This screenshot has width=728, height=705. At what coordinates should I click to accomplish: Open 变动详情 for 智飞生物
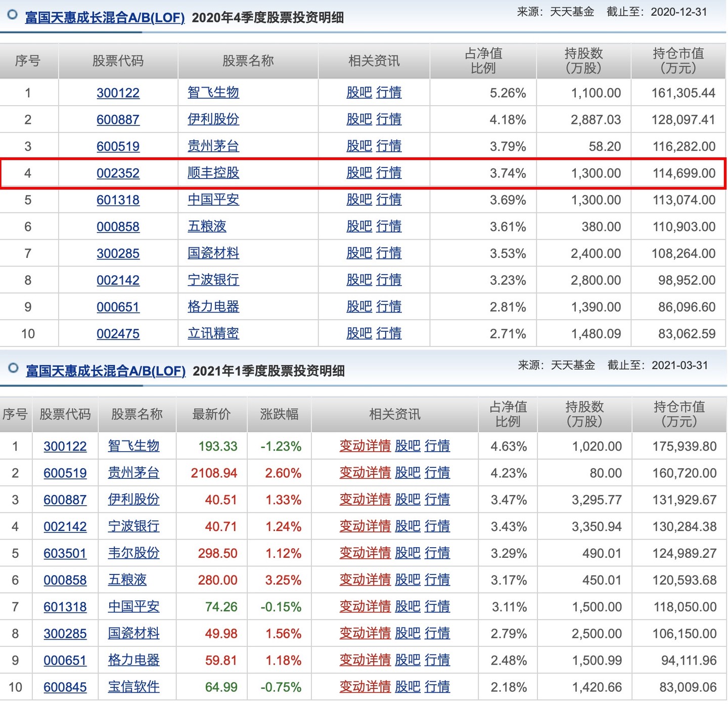(x=365, y=446)
